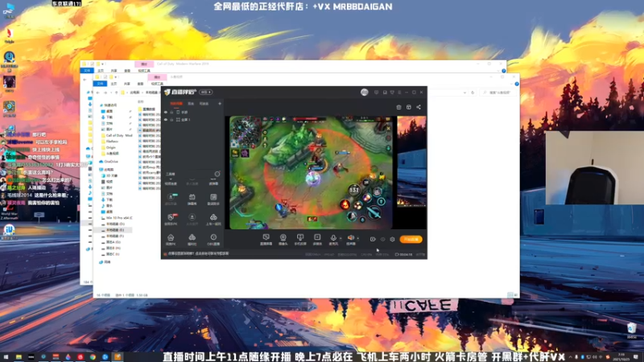
Task: Click Explorer back navigation arrow
Action: (x=98, y=93)
